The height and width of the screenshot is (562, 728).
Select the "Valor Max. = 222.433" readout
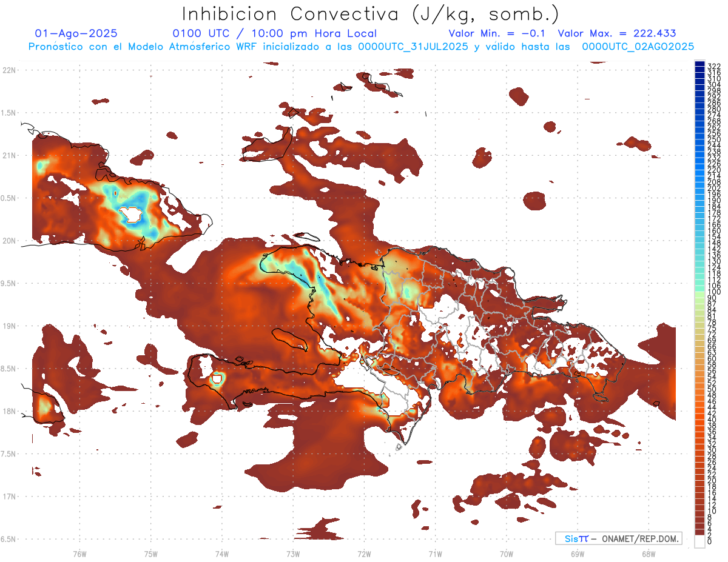click(x=617, y=33)
